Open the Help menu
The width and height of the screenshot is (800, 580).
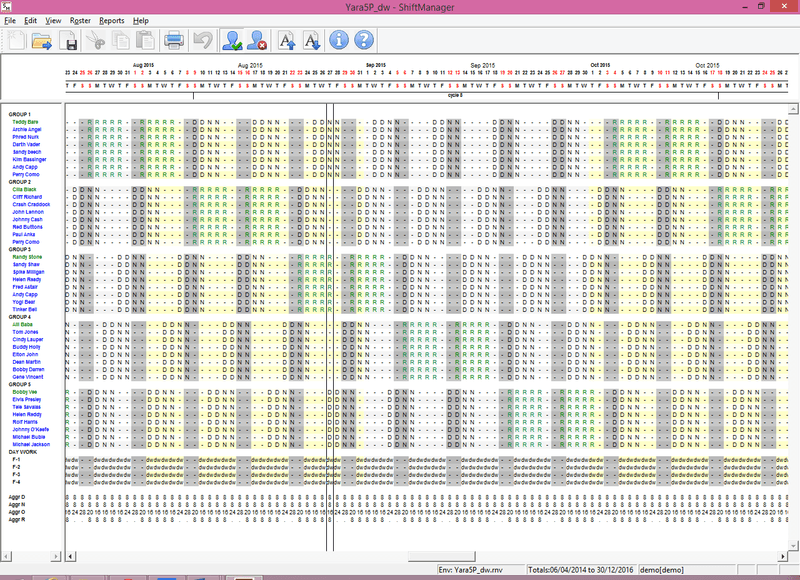click(141, 20)
